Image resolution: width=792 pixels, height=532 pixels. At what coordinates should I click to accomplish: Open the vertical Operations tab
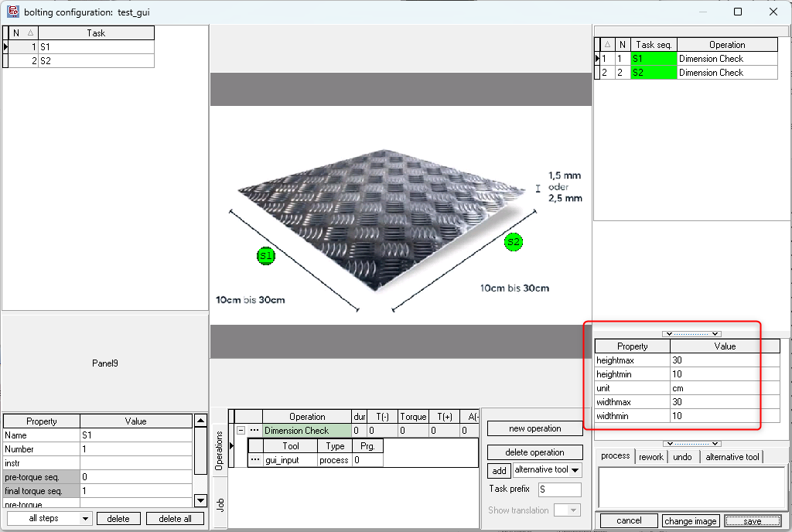(x=219, y=451)
